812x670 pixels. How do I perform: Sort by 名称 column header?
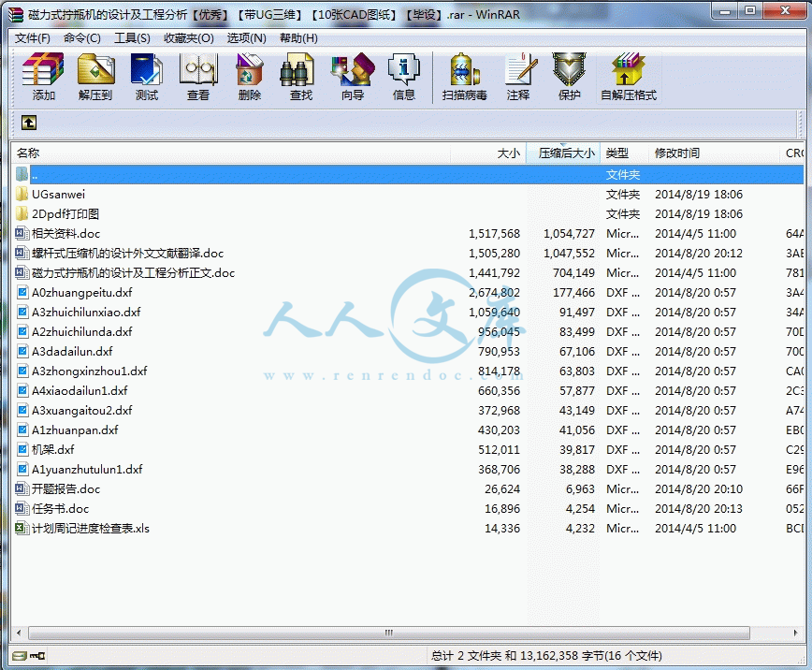(x=230, y=153)
